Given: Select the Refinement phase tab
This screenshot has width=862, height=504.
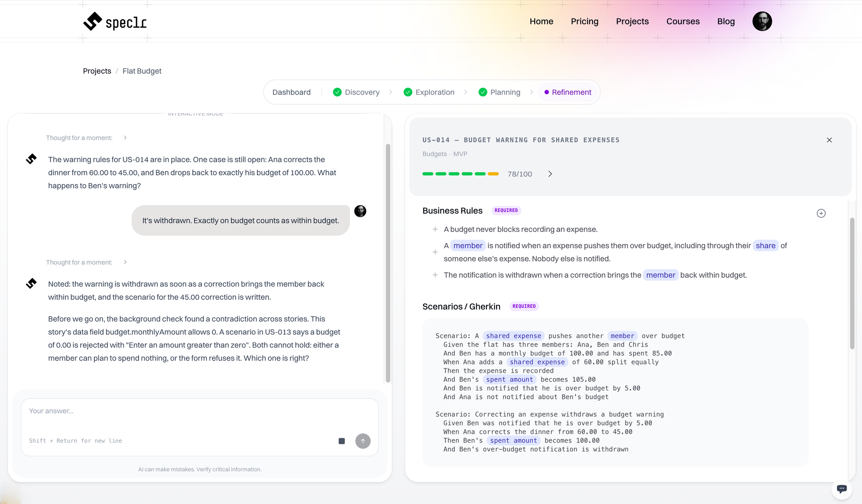Looking at the screenshot, I should tap(568, 92).
